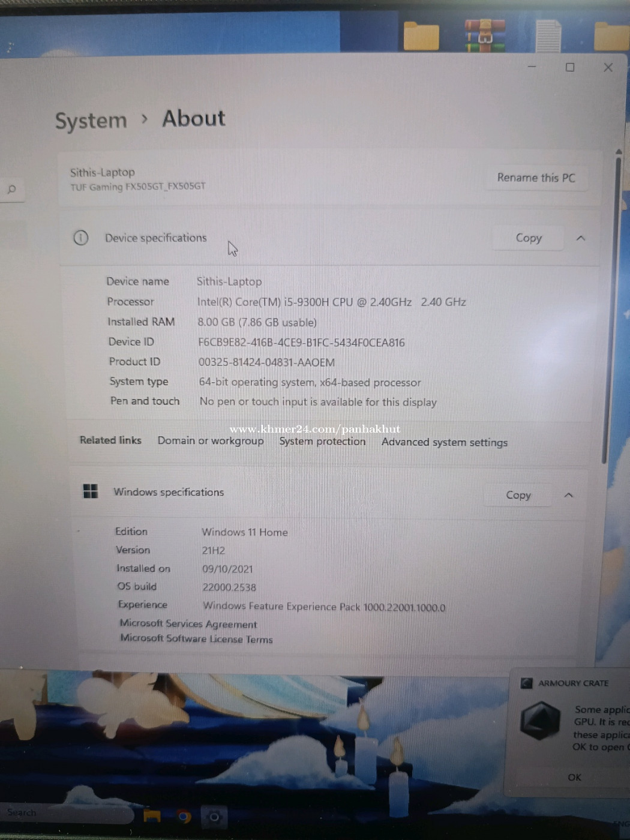Click the Sithis-Laptop device name value
630x840 pixels.
pyautogui.click(x=229, y=281)
